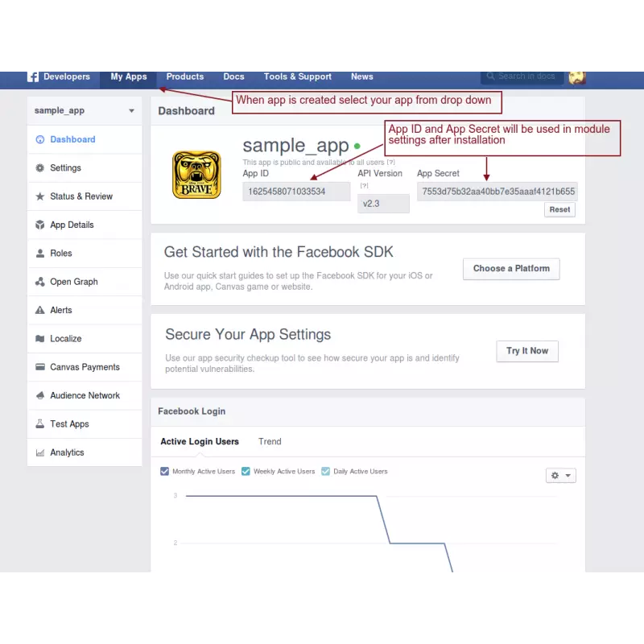Open Open Graph in sidebar
The width and height of the screenshot is (644, 644).
[85, 282]
